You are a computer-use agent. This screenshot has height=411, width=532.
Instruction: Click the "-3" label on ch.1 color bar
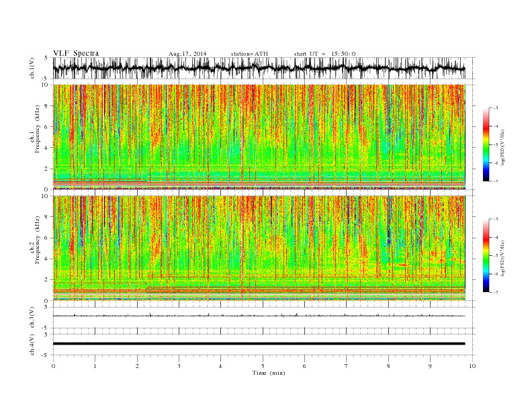coord(496,108)
